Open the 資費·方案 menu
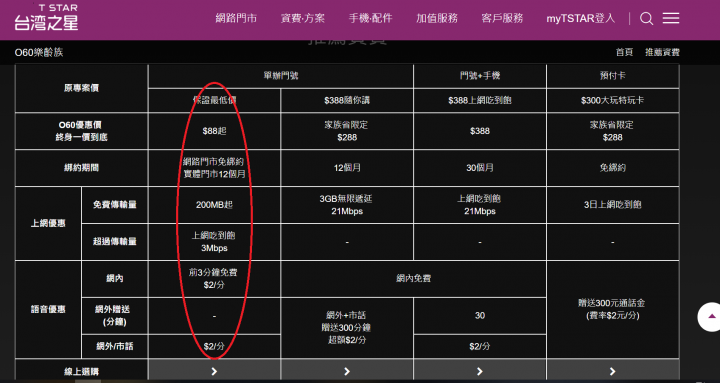The width and height of the screenshot is (720, 383). click(303, 18)
